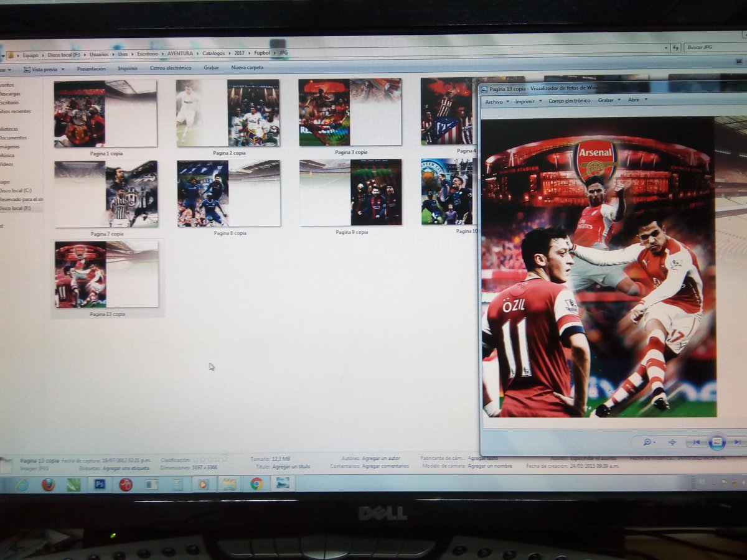The height and width of the screenshot is (560, 747).
Task: Open Disco local (C:) in navigation pane
Action: point(16,190)
